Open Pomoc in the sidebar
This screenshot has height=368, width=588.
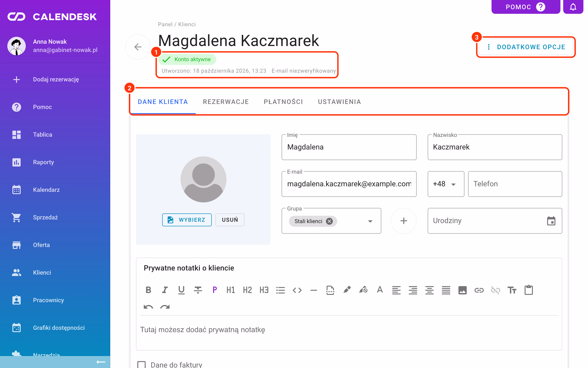pos(55,107)
